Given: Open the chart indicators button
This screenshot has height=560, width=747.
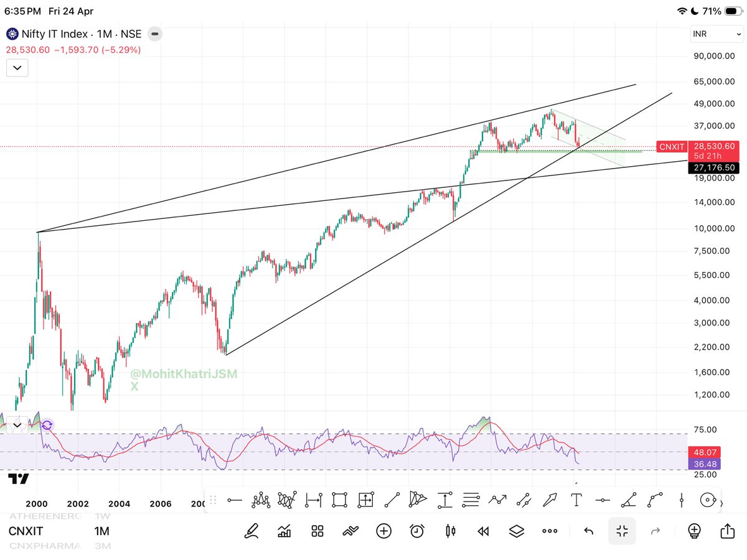Looking at the screenshot, I should (284, 531).
